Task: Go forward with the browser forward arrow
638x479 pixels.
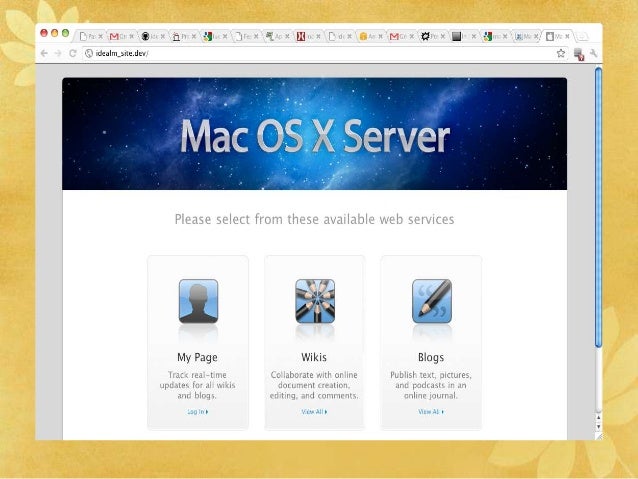Action: tap(58, 53)
